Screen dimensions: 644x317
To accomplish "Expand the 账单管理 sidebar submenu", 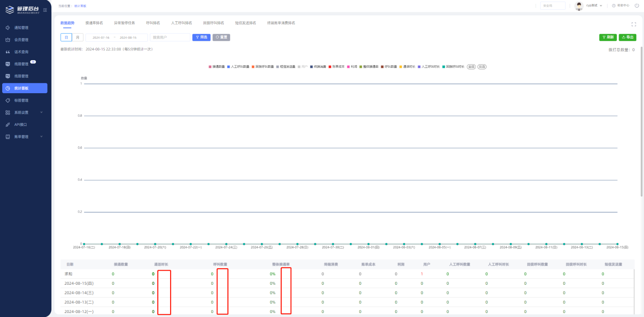I will point(41,137).
